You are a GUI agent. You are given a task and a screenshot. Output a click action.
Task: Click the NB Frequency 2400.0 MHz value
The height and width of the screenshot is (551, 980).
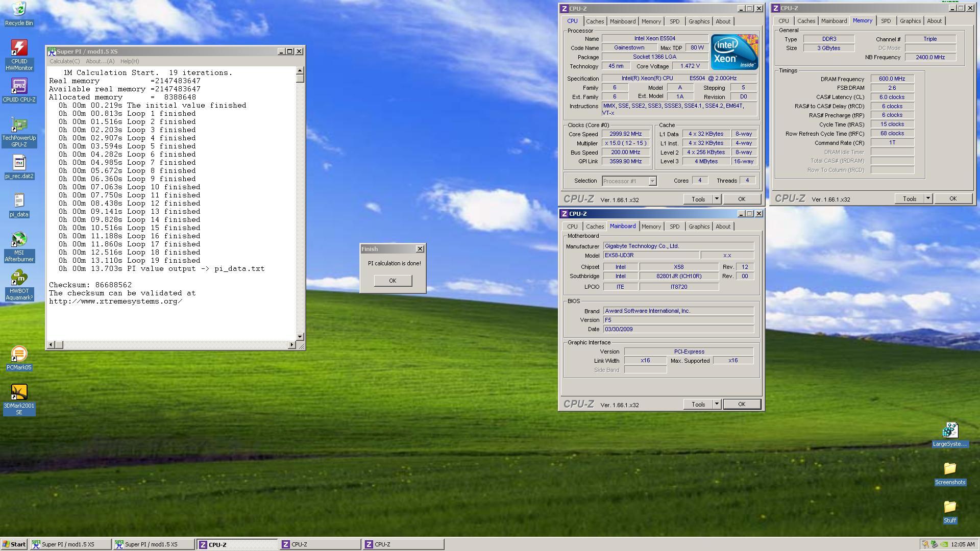click(930, 57)
